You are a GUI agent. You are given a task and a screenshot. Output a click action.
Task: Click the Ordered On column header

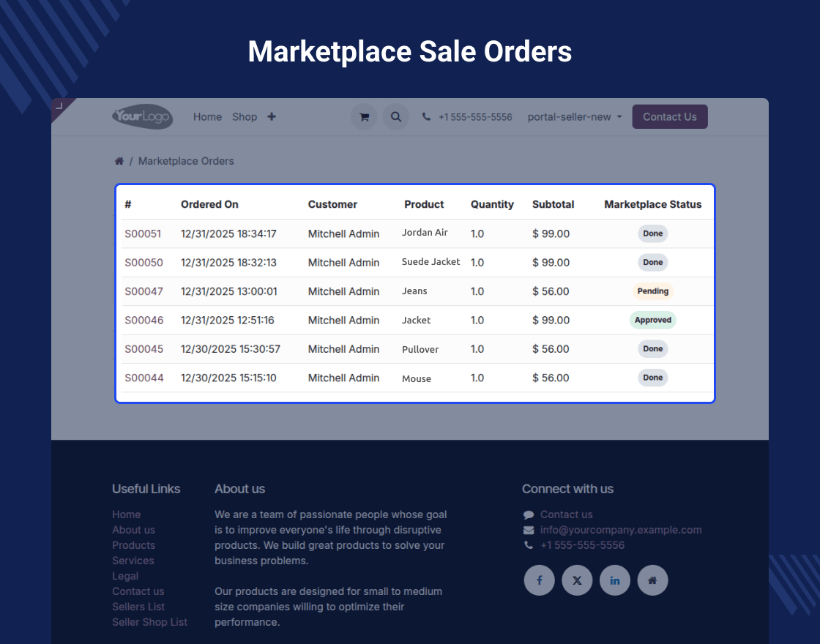209,204
